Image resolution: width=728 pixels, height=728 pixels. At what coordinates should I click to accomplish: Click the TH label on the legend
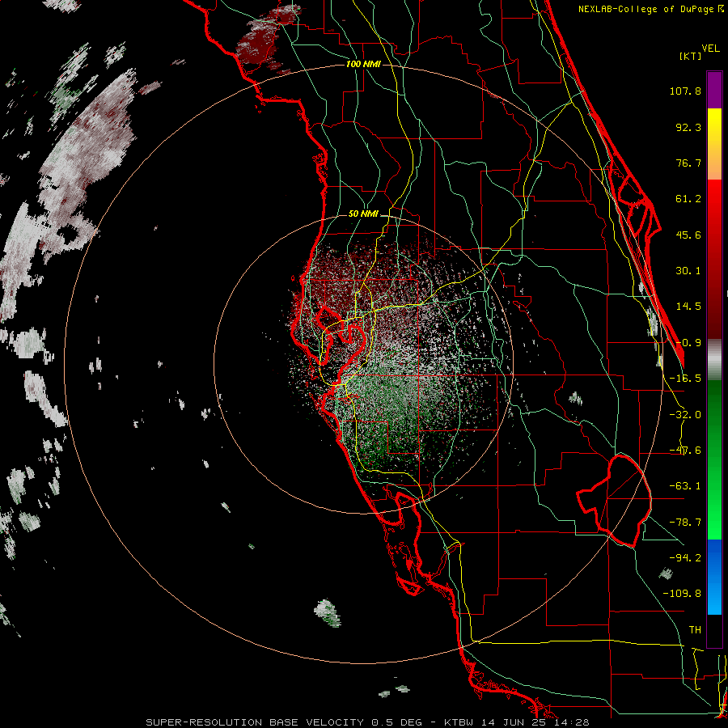695,630
